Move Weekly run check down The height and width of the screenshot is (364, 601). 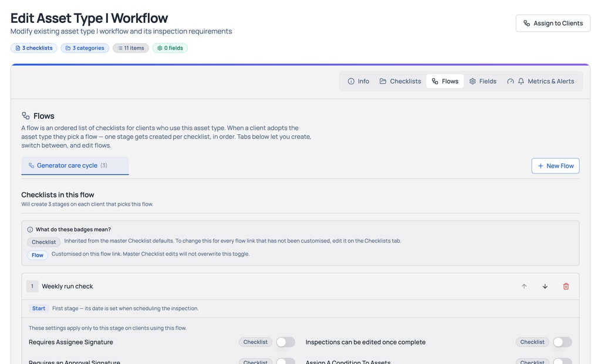tap(545, 286)
